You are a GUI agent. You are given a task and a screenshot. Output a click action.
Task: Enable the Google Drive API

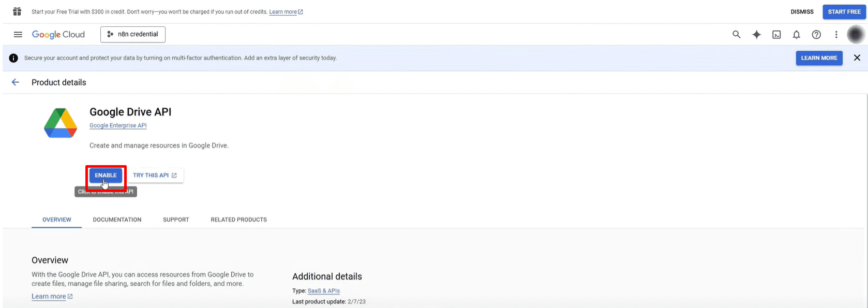click(106, 175)
